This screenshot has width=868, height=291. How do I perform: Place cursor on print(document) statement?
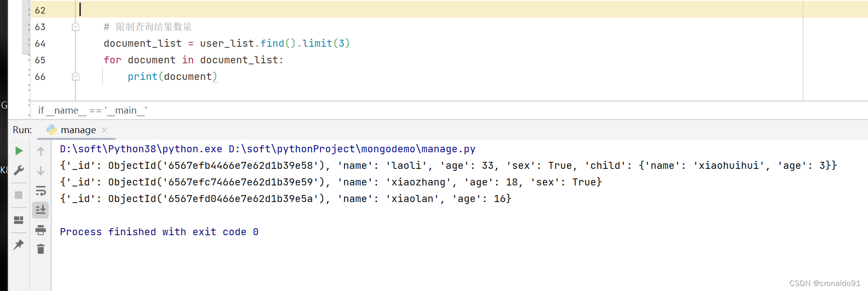[x=172, y=76]
